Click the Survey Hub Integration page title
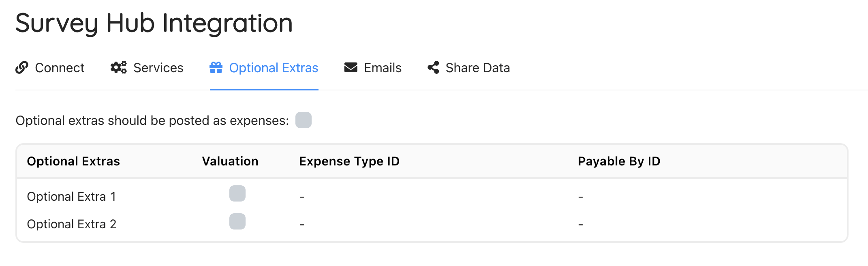 [154, 23]
